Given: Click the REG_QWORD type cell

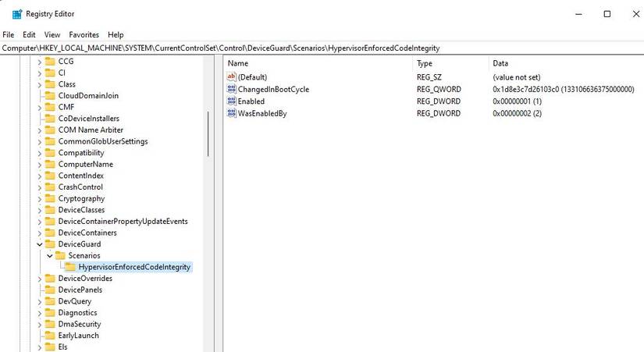Looking at the screenshot, I should 439,89.
